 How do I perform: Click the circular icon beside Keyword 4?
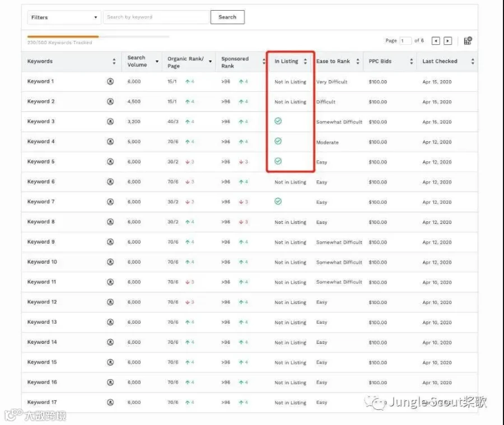coord(110,142)
